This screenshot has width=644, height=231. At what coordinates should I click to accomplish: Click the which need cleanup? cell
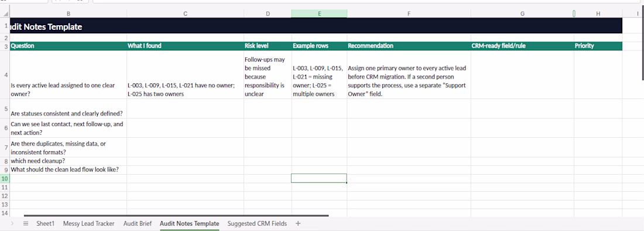[68, 161]
